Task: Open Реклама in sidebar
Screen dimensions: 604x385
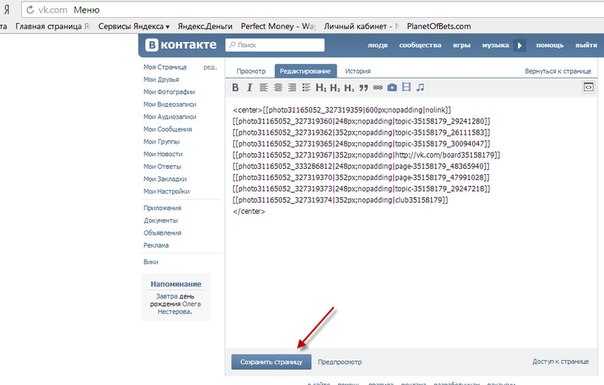Action: 156,245
